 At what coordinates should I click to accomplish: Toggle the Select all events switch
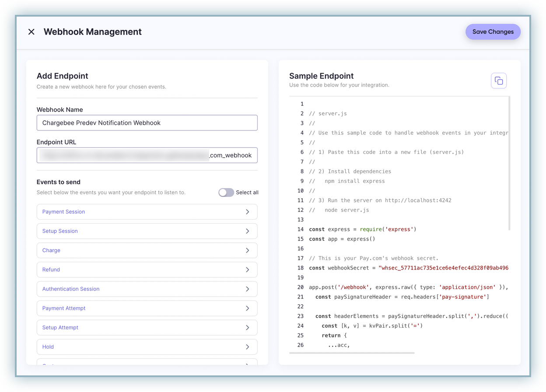226,192
